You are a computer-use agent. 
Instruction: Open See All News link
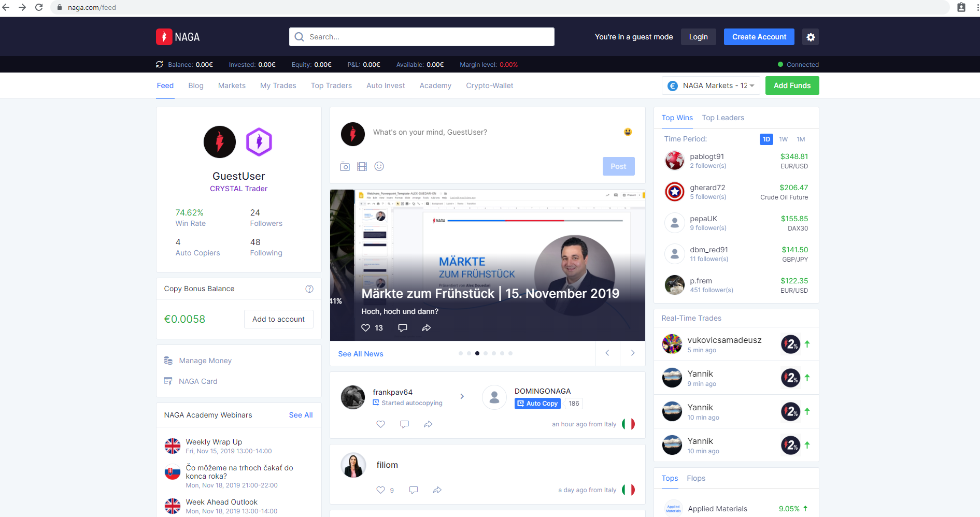pos(361,354)
